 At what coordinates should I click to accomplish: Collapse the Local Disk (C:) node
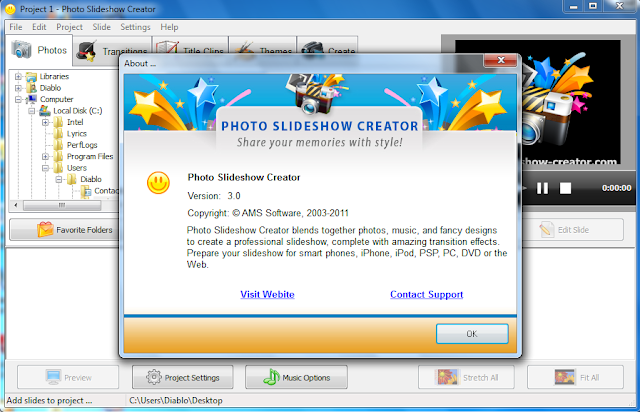pos(31,111)
